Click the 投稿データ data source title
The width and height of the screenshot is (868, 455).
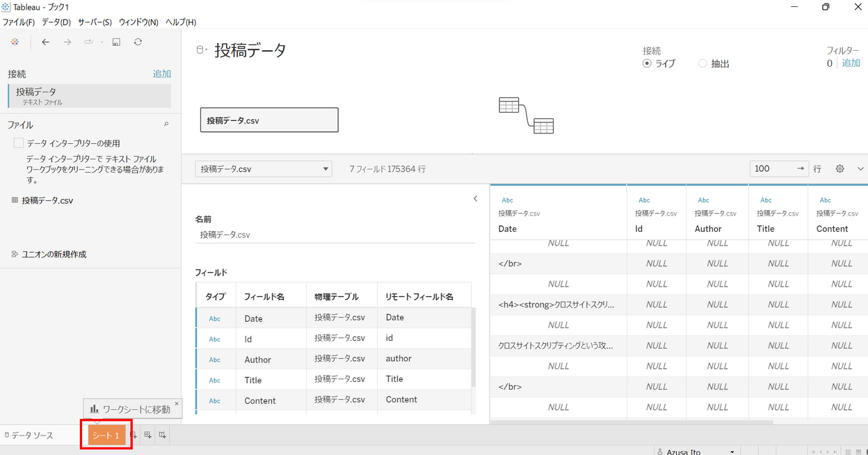[x=250, y=50]
